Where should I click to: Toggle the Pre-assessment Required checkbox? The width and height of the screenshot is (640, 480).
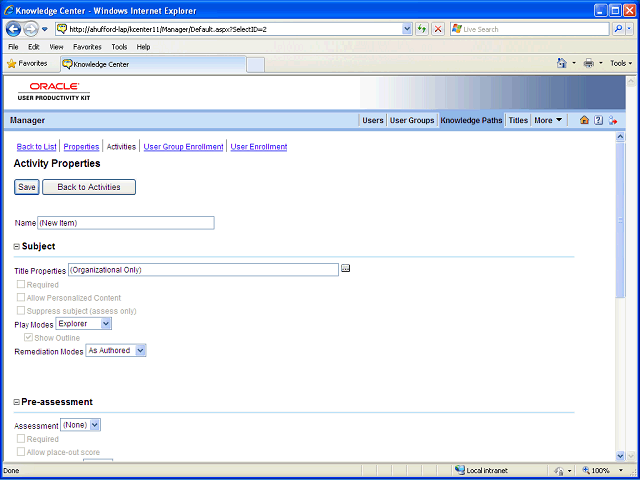point(21,438)
